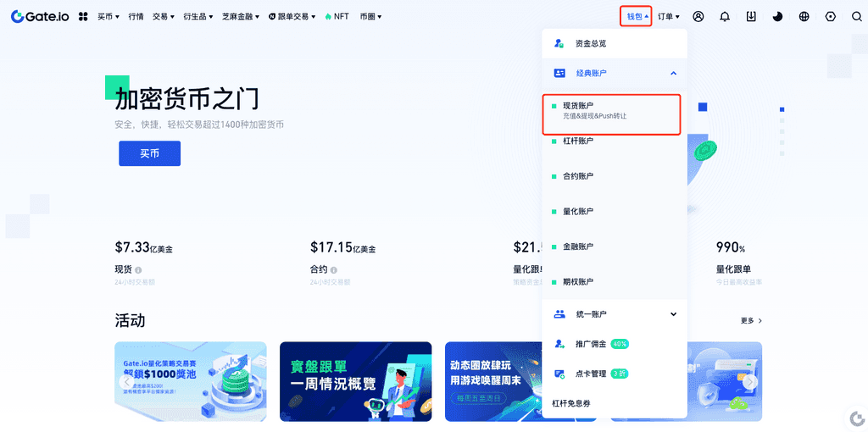Collapse the 经典账户 section
868x432 pixels.
click(x=673, y=74)
